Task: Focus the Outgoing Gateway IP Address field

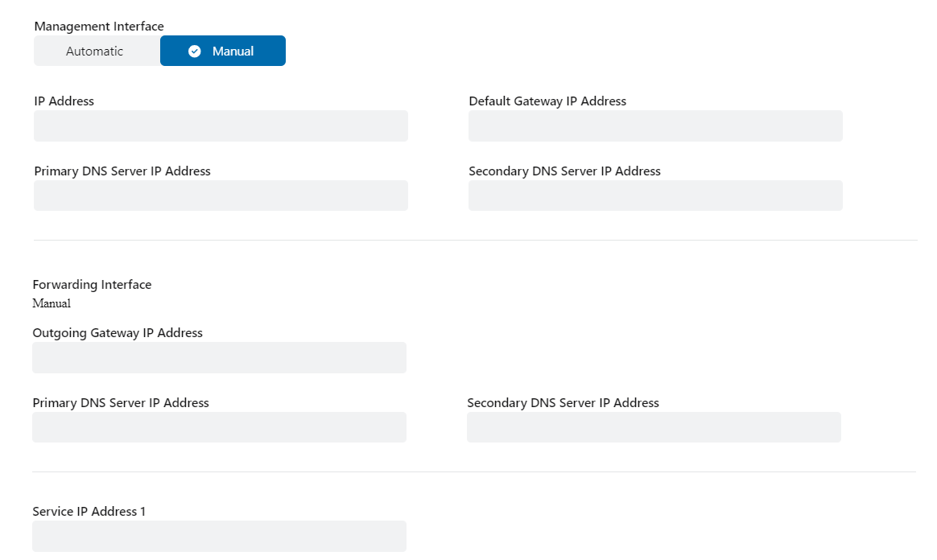Action: point(219,357)
